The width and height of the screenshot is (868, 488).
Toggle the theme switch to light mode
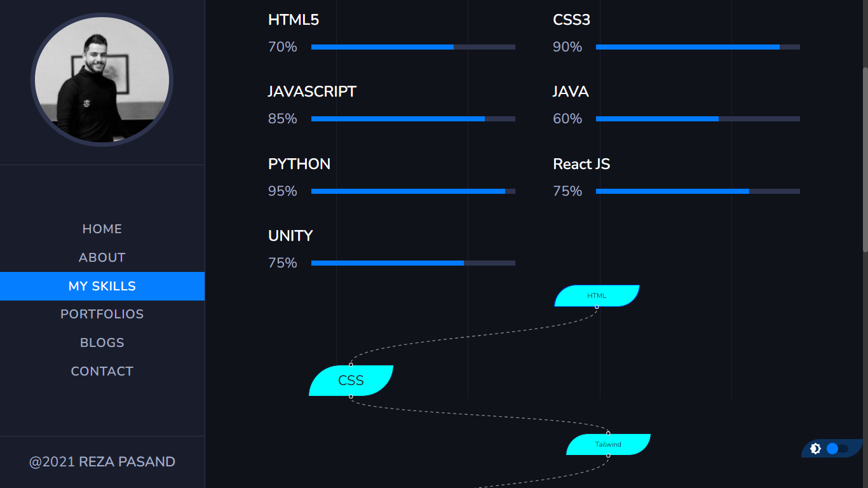pyautogui.click(x=832, y=448)
